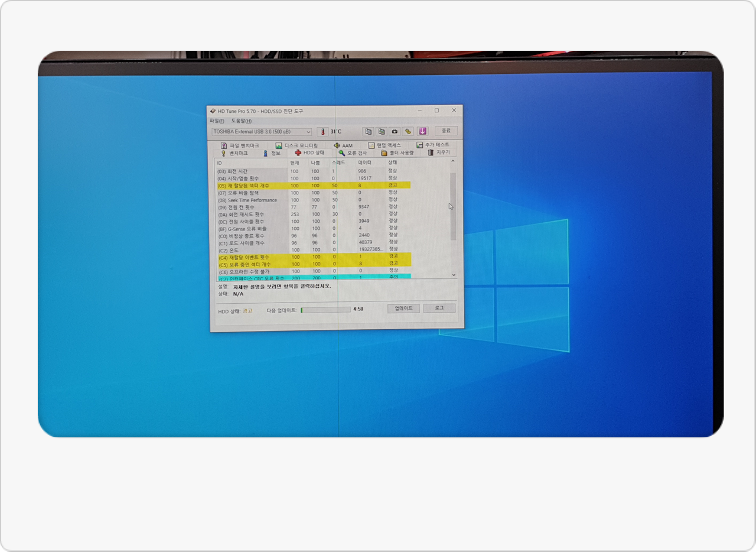
Task: Select the (C1) 로드 사이클 개수 row
Action: point(313,242)
